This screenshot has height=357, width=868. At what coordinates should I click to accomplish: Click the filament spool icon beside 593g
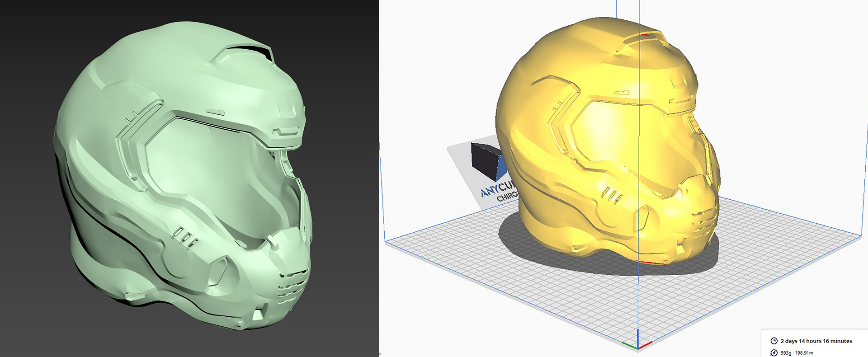click(x=774, y=353)
